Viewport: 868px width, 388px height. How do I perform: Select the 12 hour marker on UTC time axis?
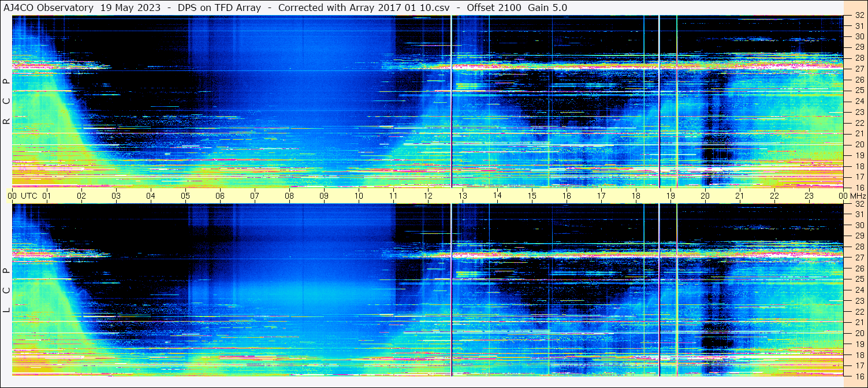(428, 196)
